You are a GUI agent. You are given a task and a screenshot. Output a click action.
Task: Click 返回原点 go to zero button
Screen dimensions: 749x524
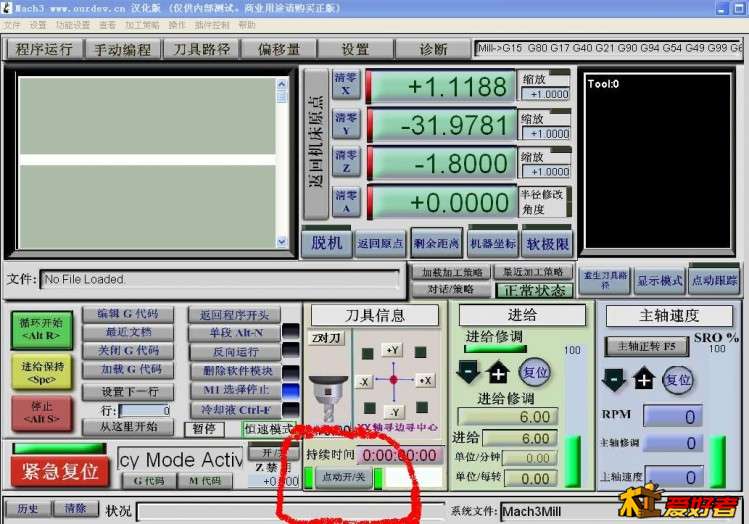pyautogui.click(x=381, y=243)
